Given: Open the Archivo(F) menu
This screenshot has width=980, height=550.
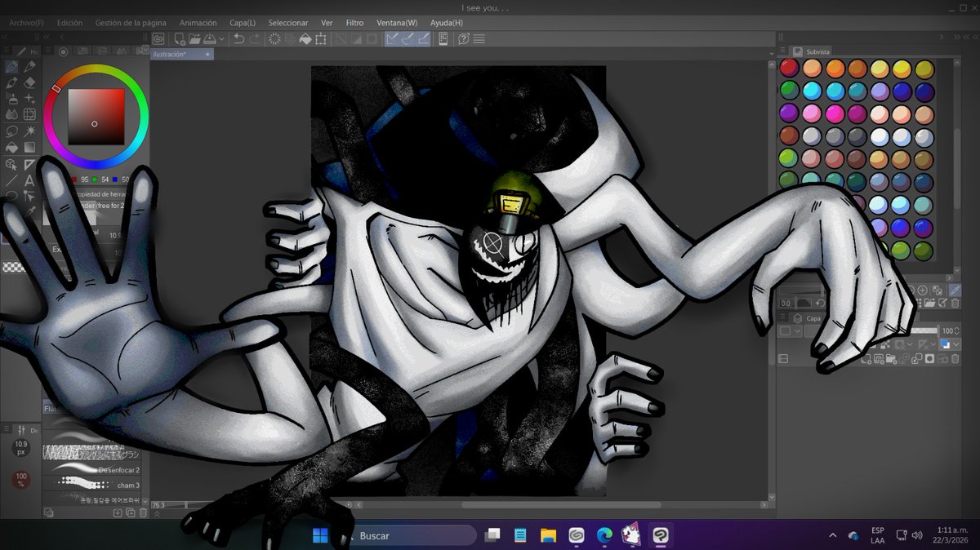Looking at the screenshot, I should (26, 23).
